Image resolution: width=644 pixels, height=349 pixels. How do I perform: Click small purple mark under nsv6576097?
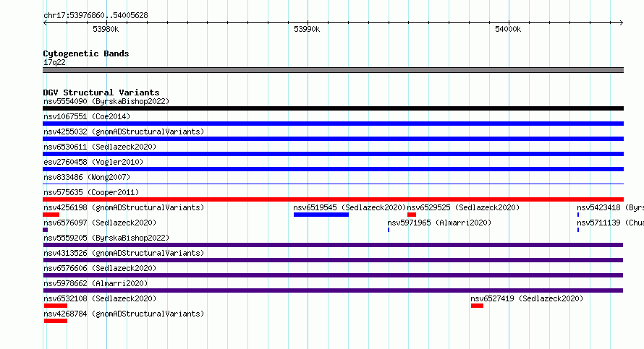(x=45, y=230)
